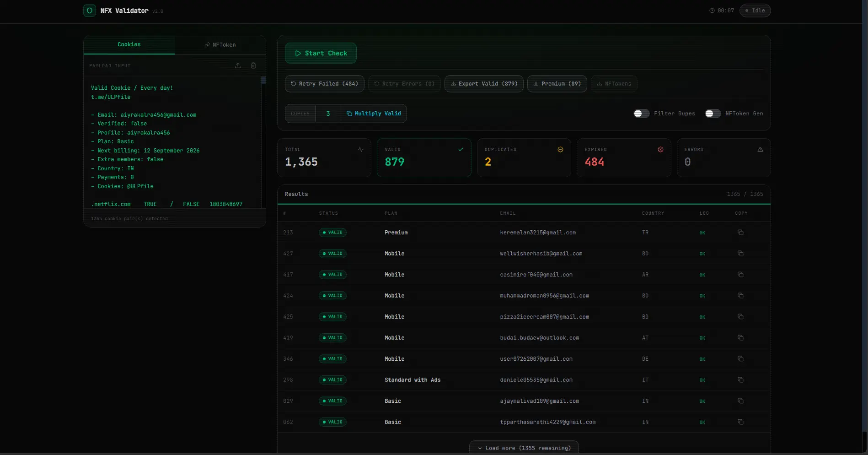This screenshot has width=868, height=455.
Task: Click Retry Failed (484) button
Action: point(325,84)
